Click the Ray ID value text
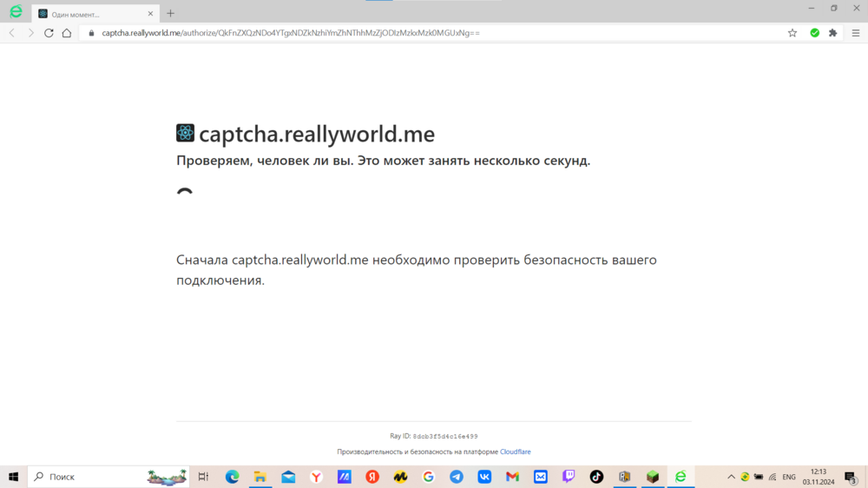Viewport: 868px width, 488px height. coord(445,437)
